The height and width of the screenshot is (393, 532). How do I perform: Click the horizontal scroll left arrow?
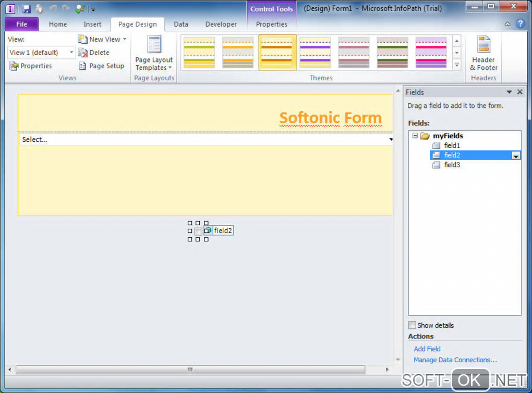click(9, 370)
